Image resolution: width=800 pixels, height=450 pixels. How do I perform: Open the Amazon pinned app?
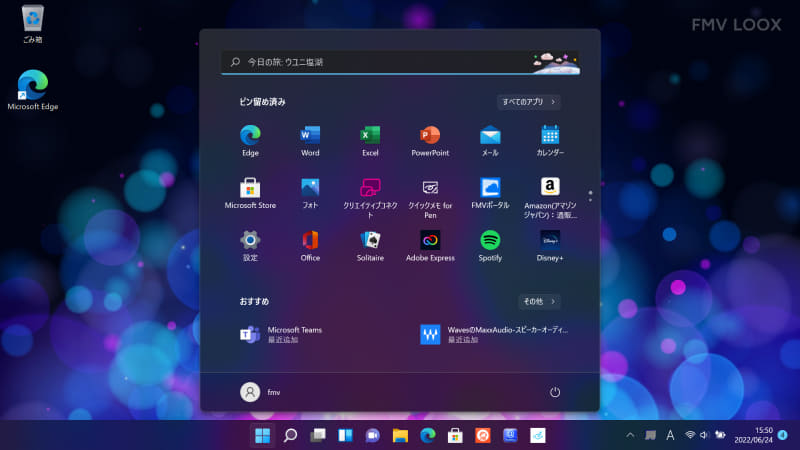tap(550, 198)
